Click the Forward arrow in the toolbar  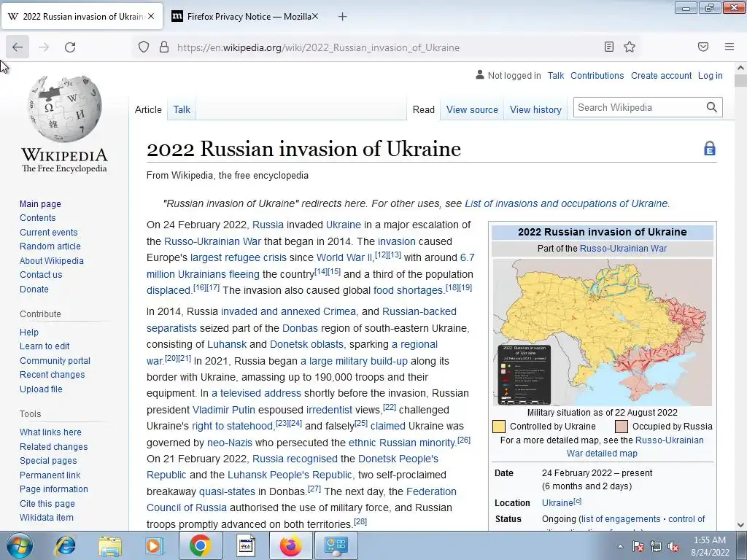[x=44, y=47]
